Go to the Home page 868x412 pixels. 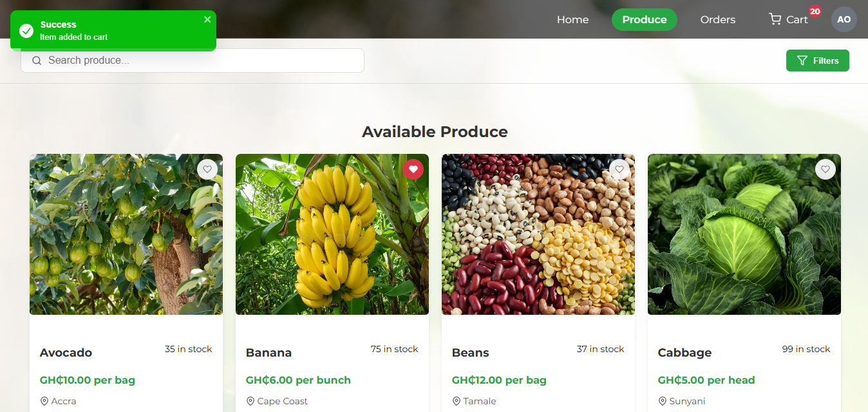point(572,19)
